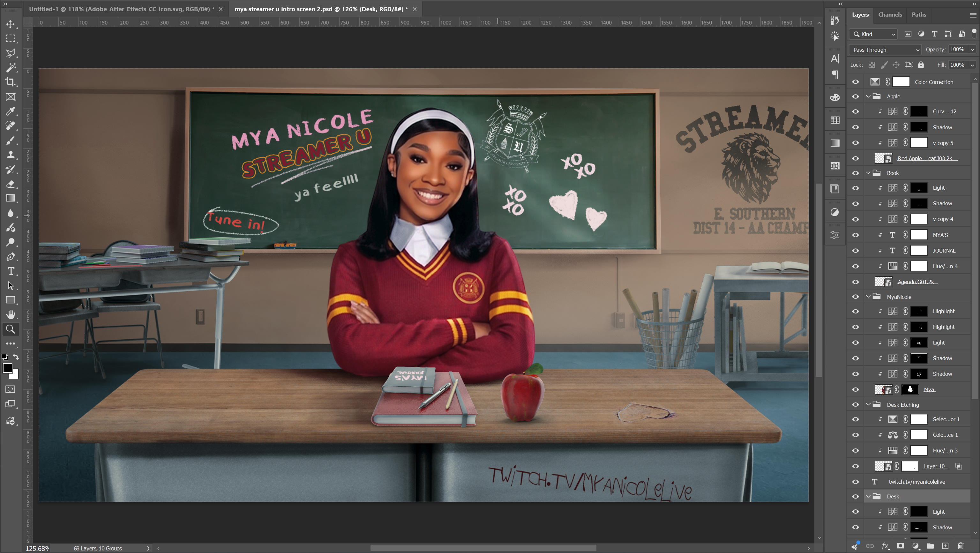Hide the Desk Etching group
The image size is (980, 553).
855,405
